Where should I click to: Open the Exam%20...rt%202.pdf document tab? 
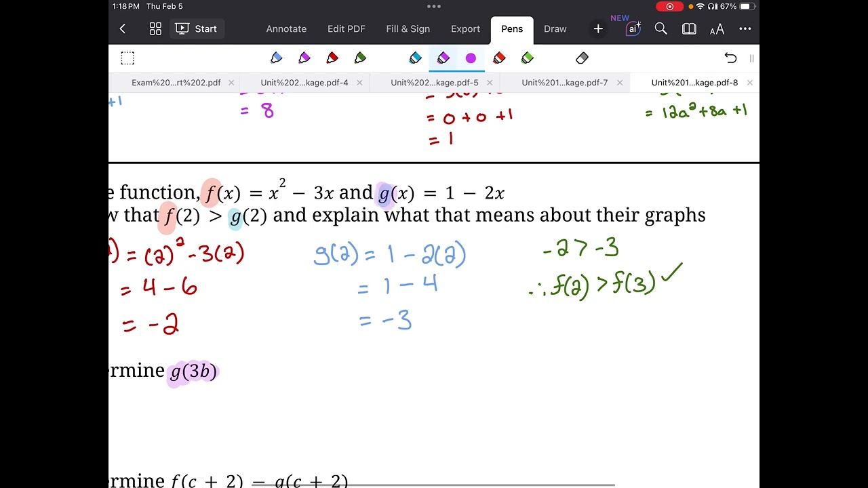click(176, 83)
